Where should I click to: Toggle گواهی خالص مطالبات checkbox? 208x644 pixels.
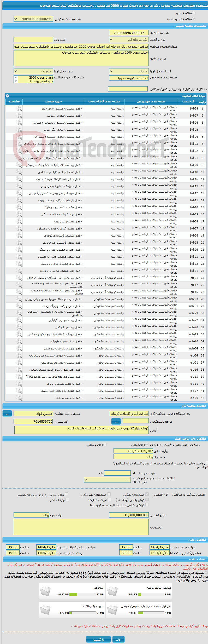point(147,505)
